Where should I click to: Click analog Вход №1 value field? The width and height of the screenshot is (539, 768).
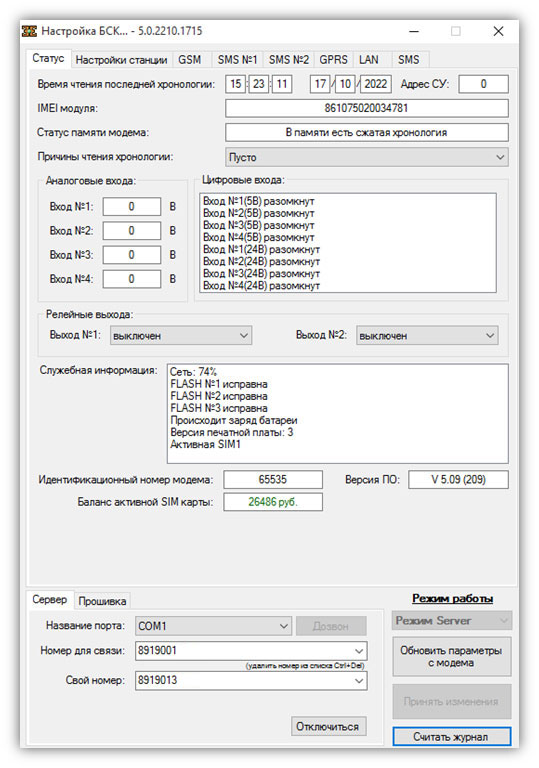[x=131, y=207]
